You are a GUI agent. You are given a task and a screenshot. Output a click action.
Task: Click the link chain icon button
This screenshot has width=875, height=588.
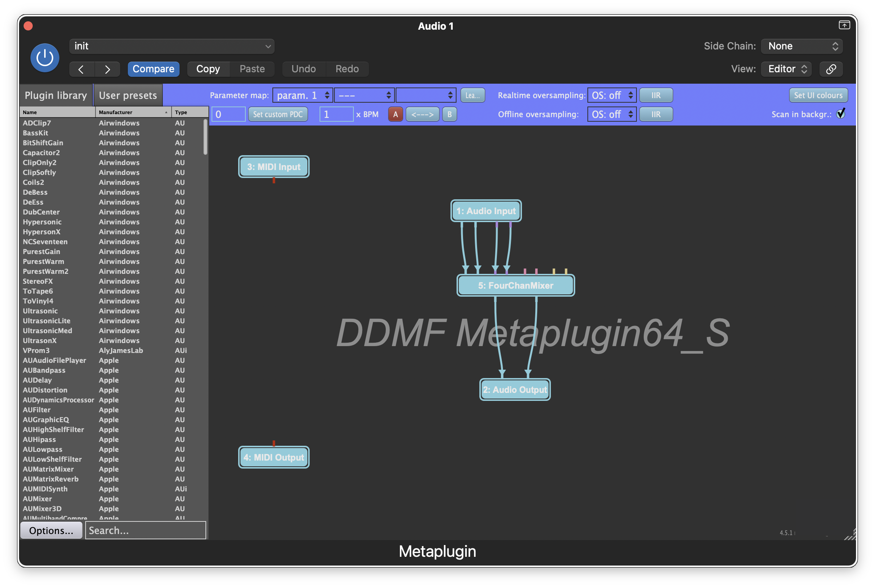coord(831,69)
